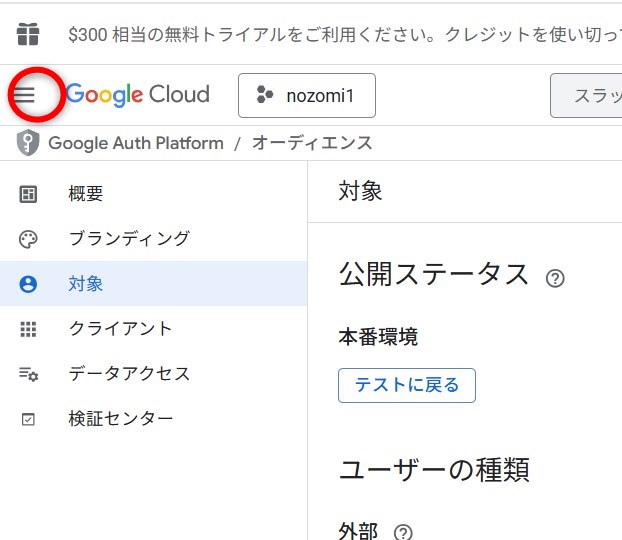Click the Google Cloud logo
This screenshot has height=540, width=622.
[139, 95]
